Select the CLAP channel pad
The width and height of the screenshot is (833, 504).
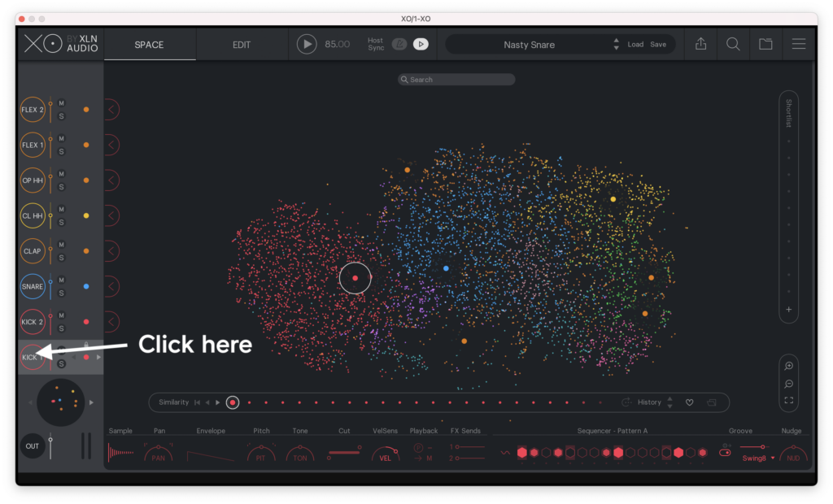[x=33, y=251]
